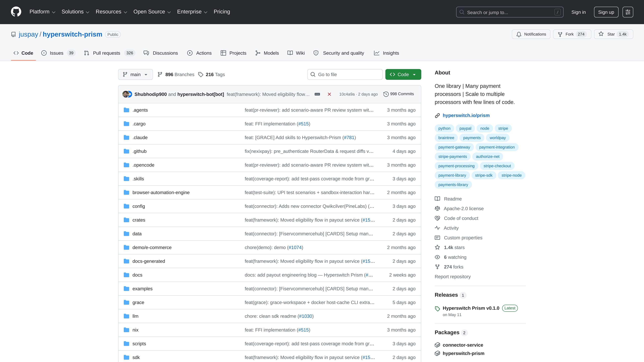Expand the Resources dropdown
Viewport: 644px width, 362px height.
click(111, 12)
